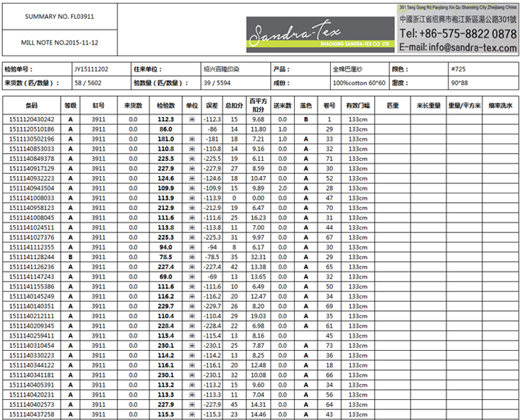Select the color value #725
520x420 pixels.
click(x=459, y=69)
